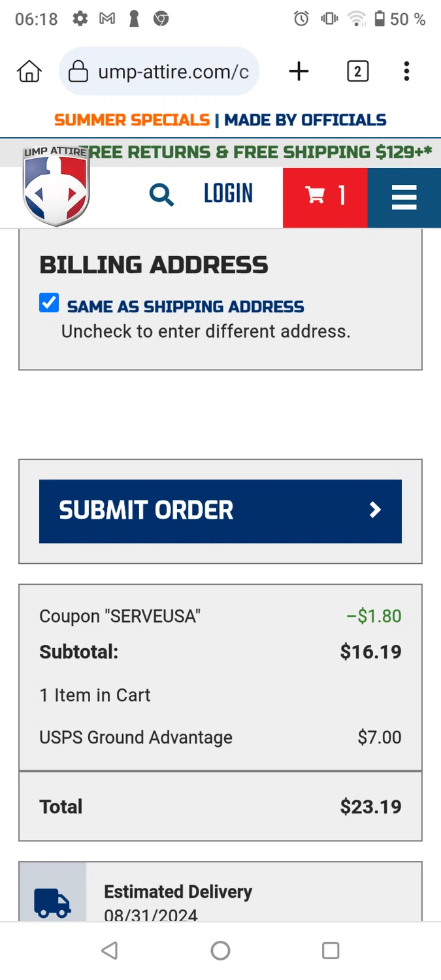The image size is (441, 980).
Task: Open Chrome three-dot overflow menu
Action: point(406,71)
